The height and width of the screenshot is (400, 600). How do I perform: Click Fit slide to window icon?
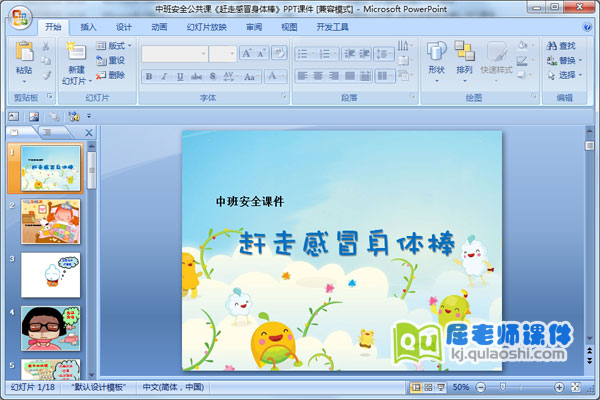(576, 387)
